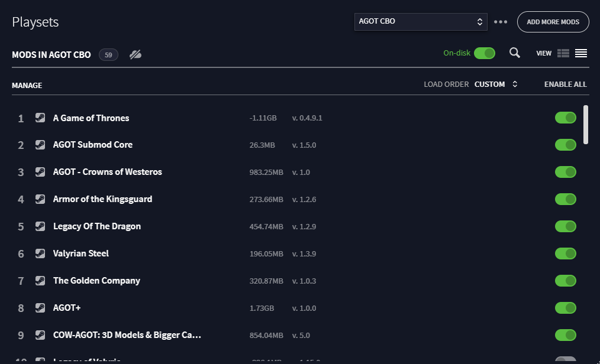Click Steam icon of AGOT+
Screen dimensions: 600x364
point(40,308)
